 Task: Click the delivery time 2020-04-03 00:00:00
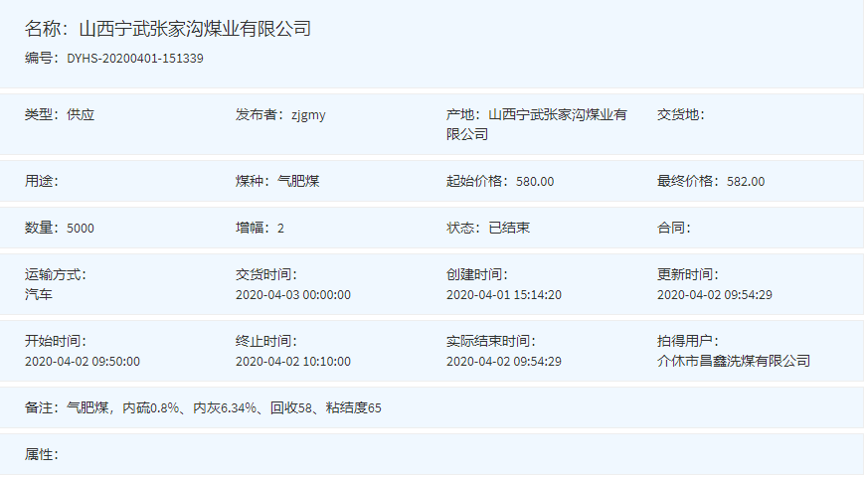pyautogui.click(x=292, y=295)
